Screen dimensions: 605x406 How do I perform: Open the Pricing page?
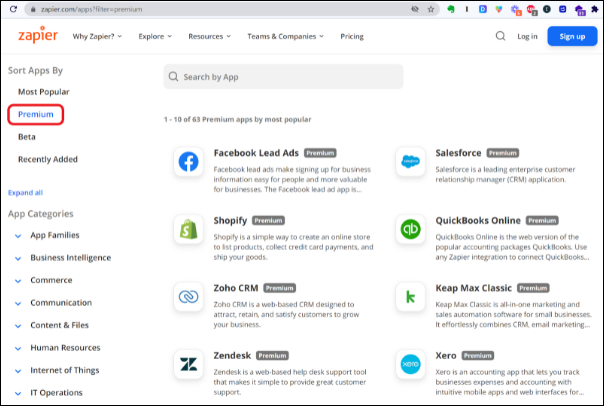coord(352,36)
